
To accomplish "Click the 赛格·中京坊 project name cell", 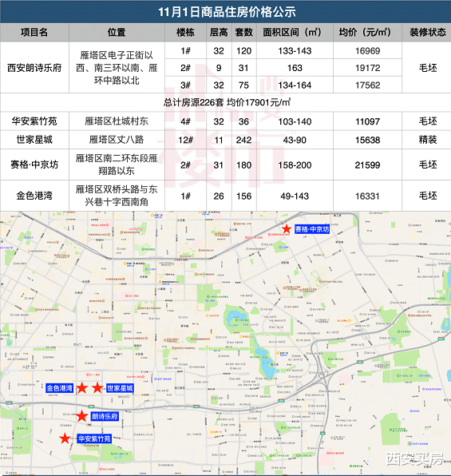I will 34,165.
